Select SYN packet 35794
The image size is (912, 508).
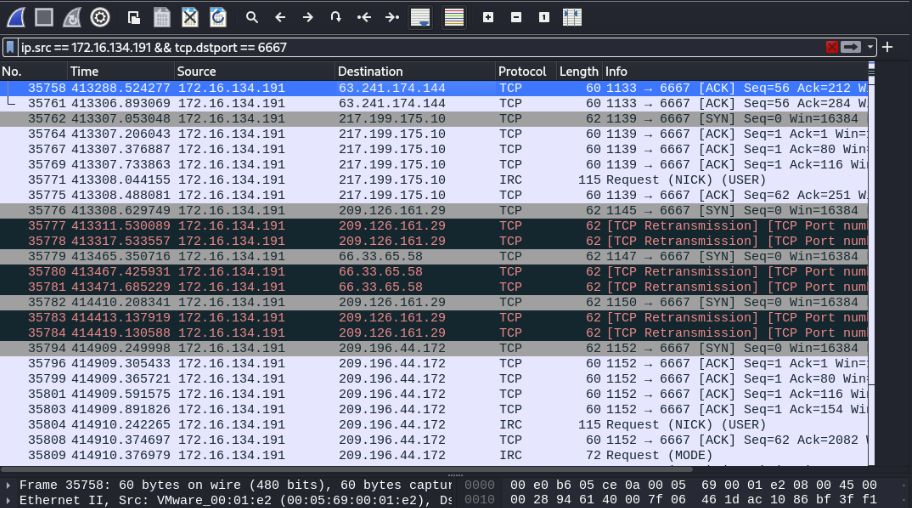click(x=434, y=348)
